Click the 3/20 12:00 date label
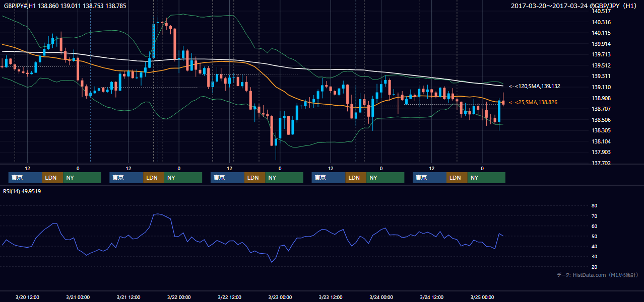The width and height of the screenshot is (644, 302). point(27,297)
